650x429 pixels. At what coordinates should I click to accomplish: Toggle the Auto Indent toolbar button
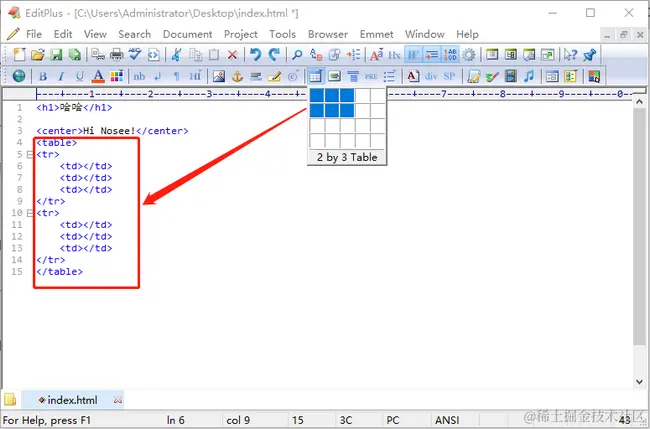432,54
